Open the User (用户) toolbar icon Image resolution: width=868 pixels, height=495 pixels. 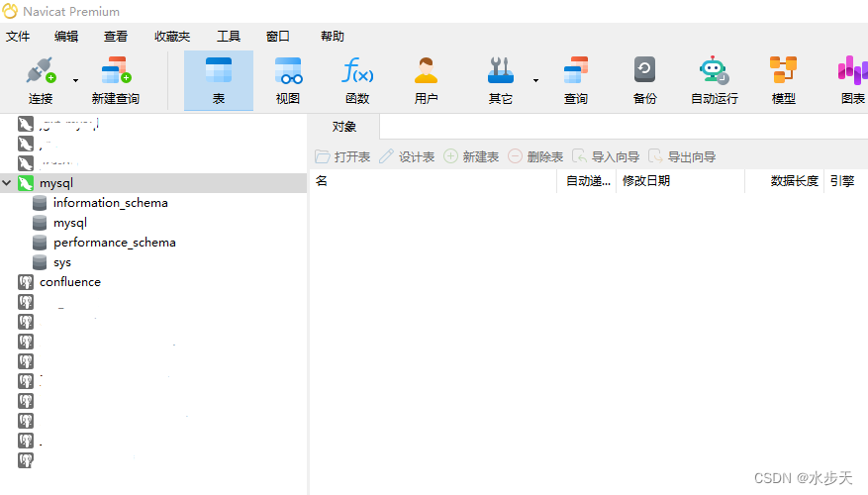(426, 71)
